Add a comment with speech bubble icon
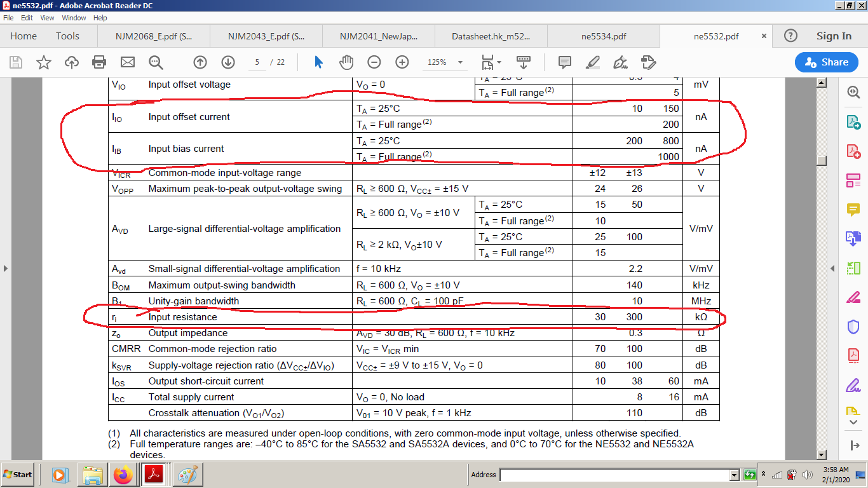Viewport: 868px width, 488px height. coord(564,62)
